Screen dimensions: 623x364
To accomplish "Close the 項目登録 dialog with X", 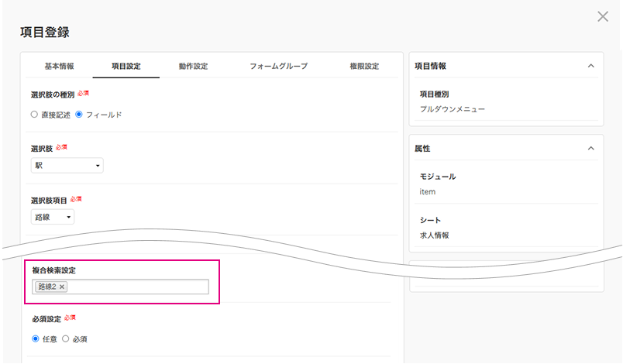I will tap(603, 17).
